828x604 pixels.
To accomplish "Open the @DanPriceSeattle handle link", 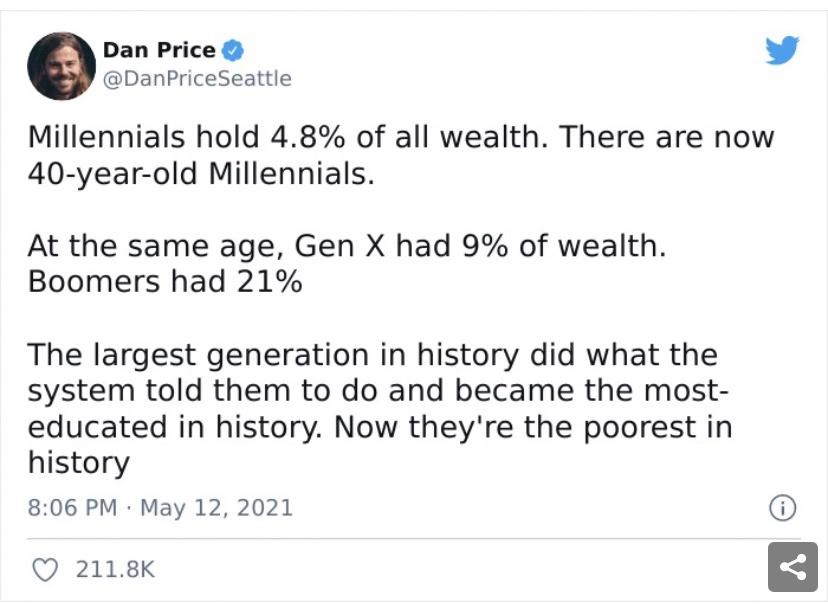I will coord(197,78).
